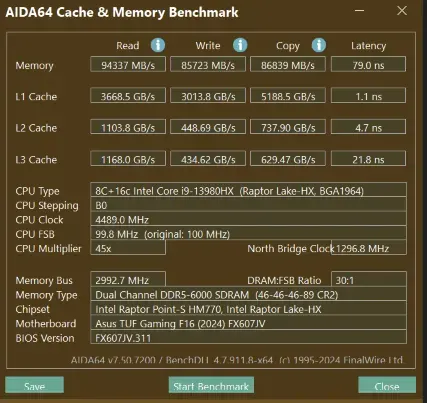Click the Close button at bottom
The image size is (427, 403).
coord(387,385)
